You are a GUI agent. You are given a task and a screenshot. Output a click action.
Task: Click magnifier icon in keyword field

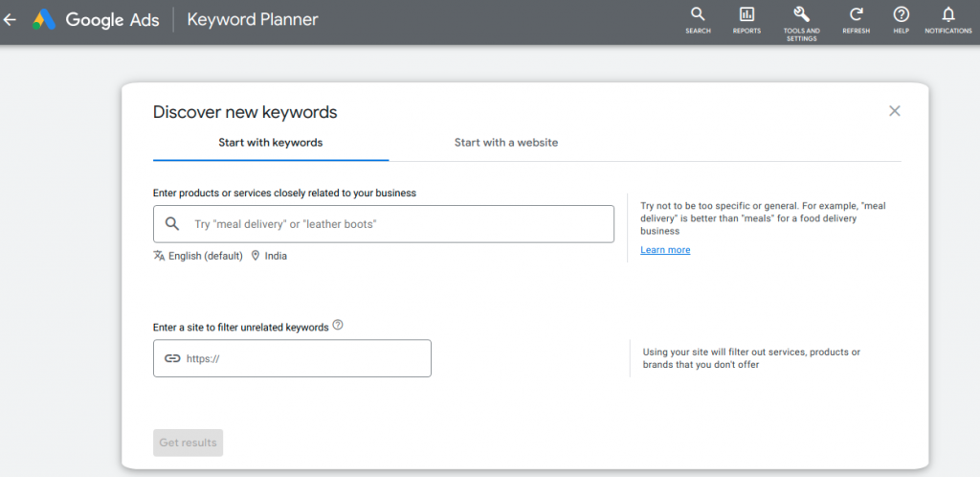(172, 224)
